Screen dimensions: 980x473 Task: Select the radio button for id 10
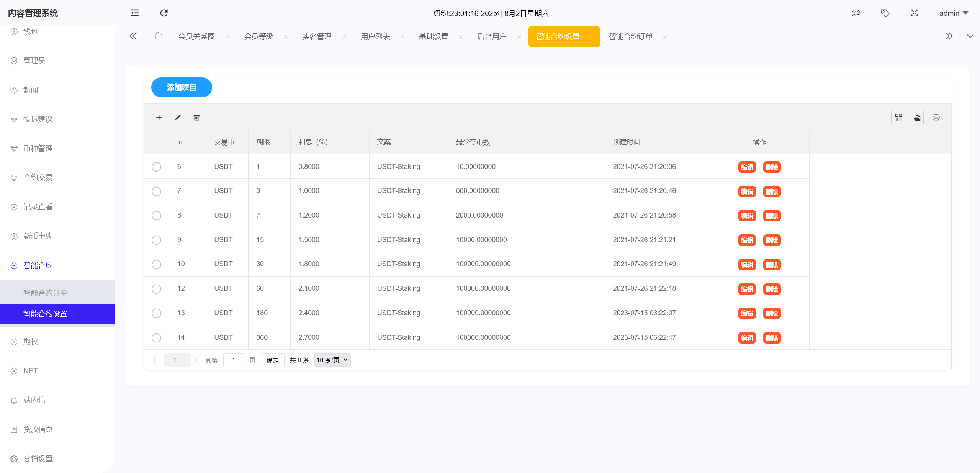(x=156, y=264)
